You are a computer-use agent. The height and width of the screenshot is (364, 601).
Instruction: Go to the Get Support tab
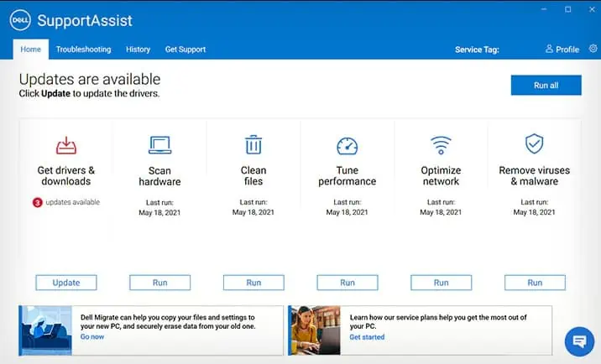(186, 49)
